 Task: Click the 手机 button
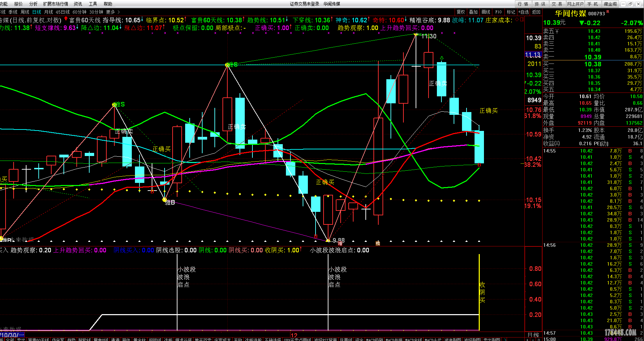pyautogui.click(x=593, y=4)
